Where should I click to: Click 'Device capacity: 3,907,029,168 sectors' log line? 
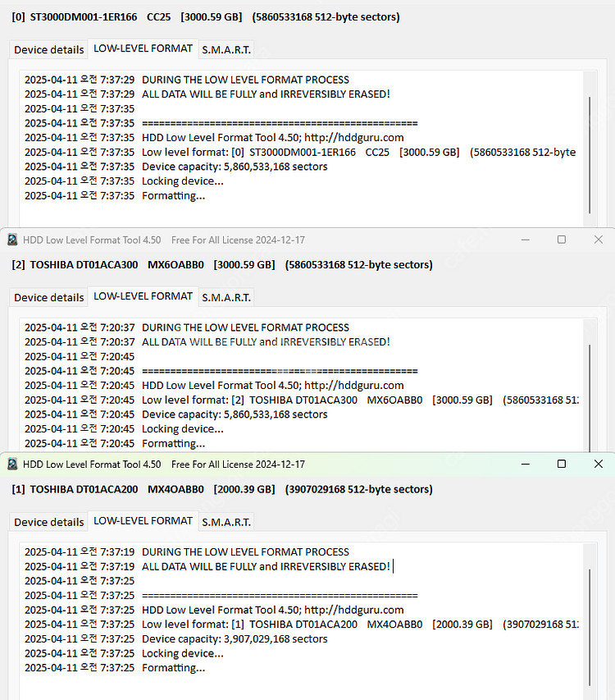[x=175, y=638]
